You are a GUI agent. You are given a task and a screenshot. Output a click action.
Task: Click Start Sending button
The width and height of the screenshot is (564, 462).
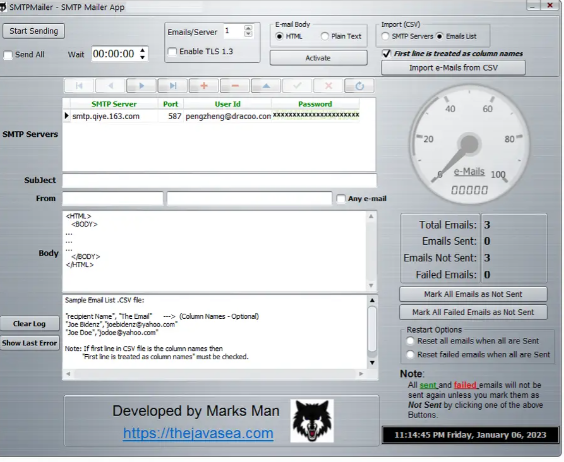33,31
